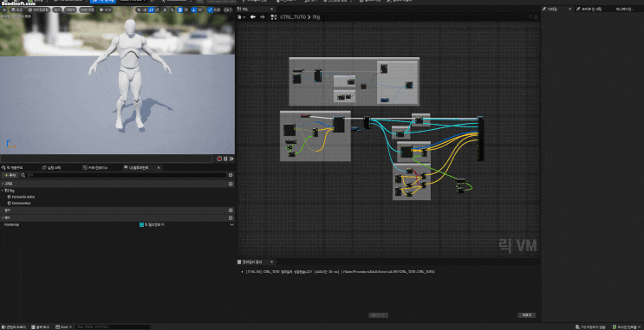This screenshot has height=330, width=644.
Task: Open the LOD auto dropdown in viewport
Action: point(87,10)
